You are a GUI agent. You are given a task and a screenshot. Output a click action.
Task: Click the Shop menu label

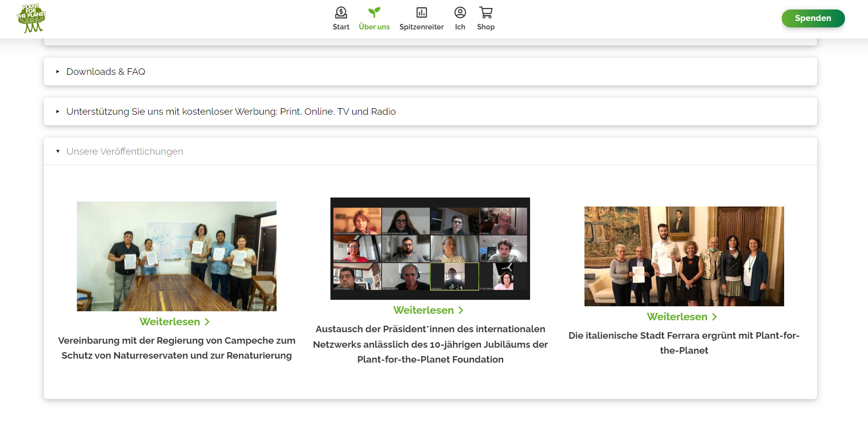tap(486, 27)
